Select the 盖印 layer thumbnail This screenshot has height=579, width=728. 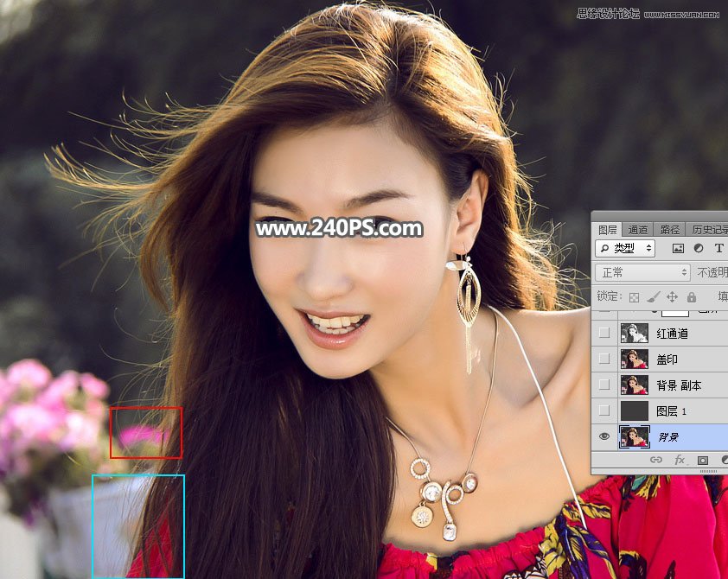635,359
